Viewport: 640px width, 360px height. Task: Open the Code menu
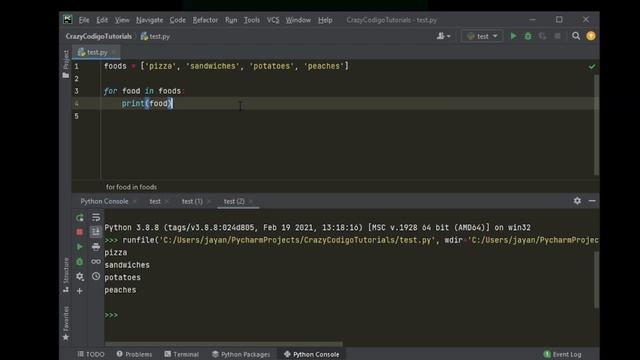(x=178, y=20)
